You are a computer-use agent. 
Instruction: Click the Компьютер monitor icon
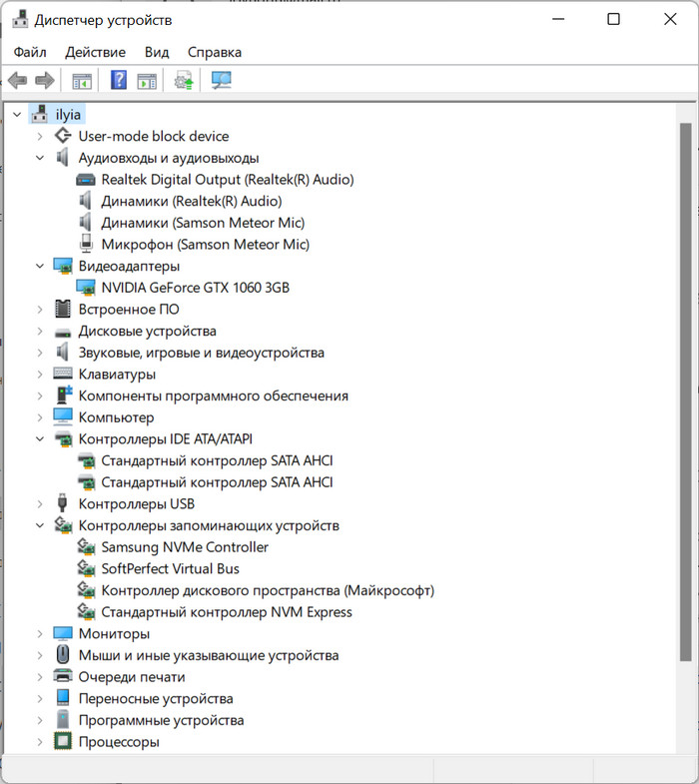coord(63,417)
